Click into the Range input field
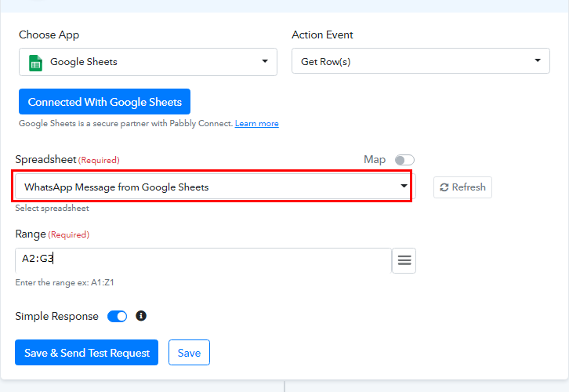 [x=203, y=260]
